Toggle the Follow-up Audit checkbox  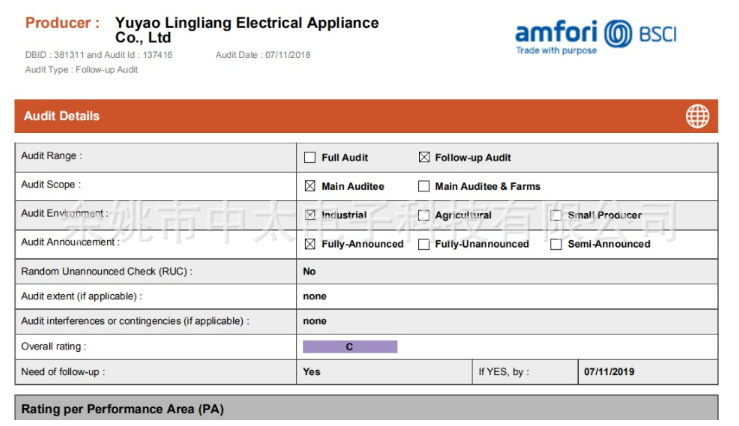click(x=424, y=158)
